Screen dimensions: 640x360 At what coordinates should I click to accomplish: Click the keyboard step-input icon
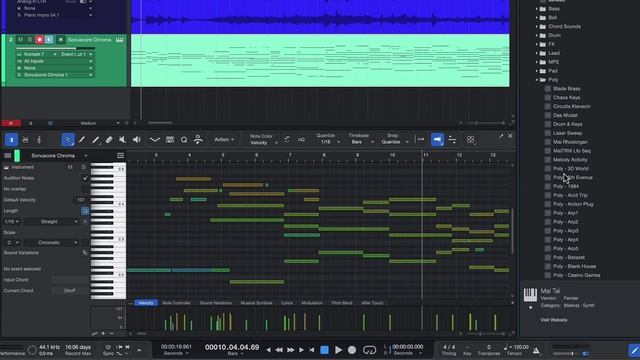click(x=170, y=140)
